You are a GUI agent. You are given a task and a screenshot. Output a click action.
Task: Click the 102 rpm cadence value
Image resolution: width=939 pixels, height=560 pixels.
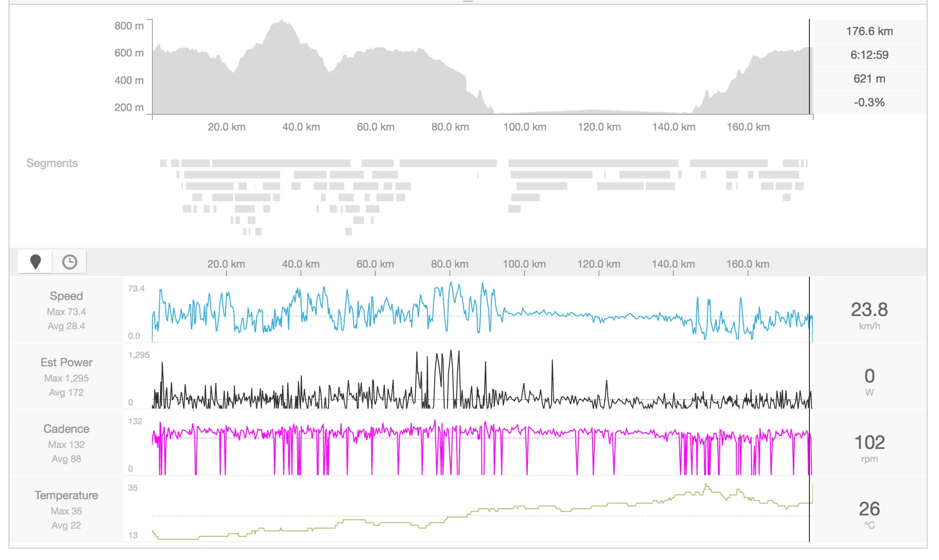[869, 443]
